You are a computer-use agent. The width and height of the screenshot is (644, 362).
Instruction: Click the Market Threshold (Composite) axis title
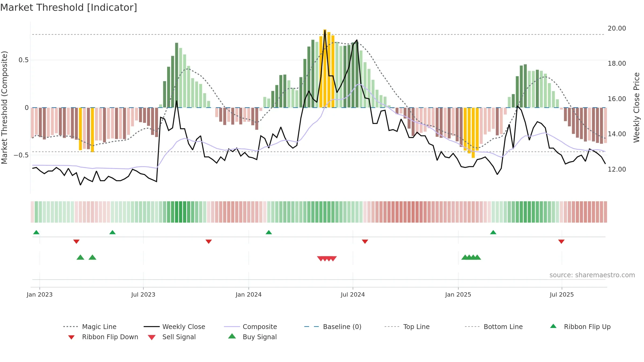point(4,107)
